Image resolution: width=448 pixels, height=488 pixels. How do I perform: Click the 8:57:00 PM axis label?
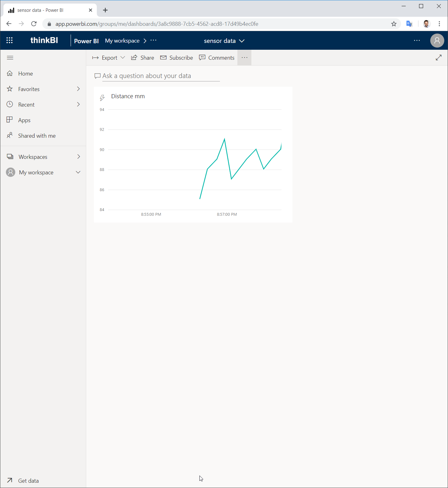tap(227, 214)
